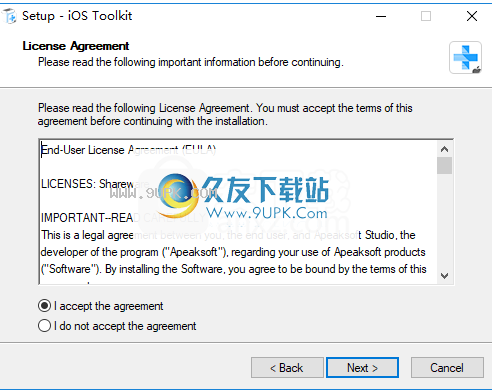Cancel the iOS Toolkit installation
Image resolution: width=492 pixels, height=392 pixels.
447,368
